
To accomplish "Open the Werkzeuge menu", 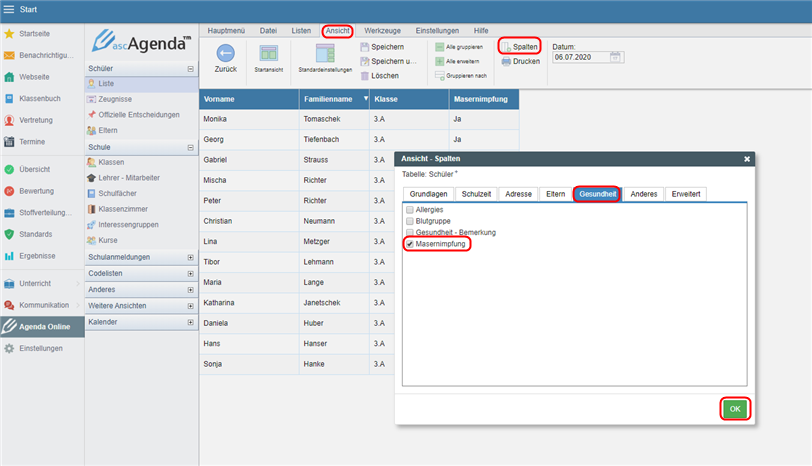I will 382,31.
